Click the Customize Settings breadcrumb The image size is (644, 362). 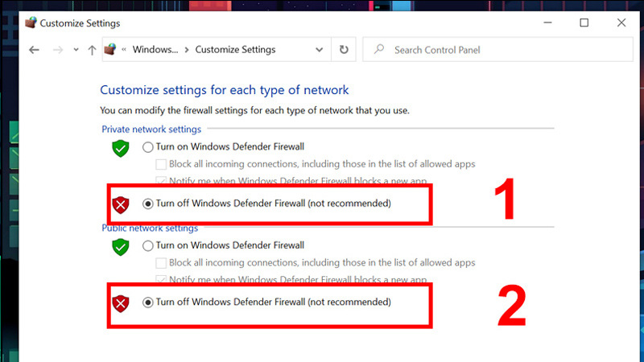pyautogui.click(x=235, y=50)
